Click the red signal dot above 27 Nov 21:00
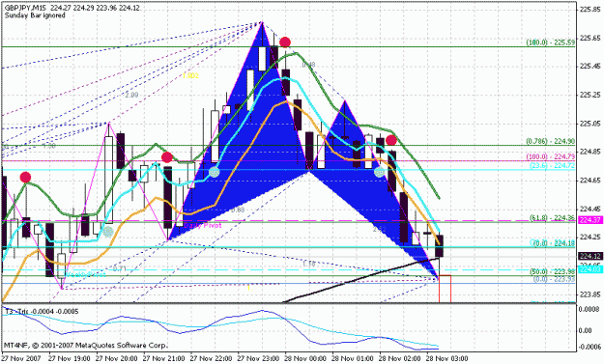604x364 pixels. click(167, 157)
